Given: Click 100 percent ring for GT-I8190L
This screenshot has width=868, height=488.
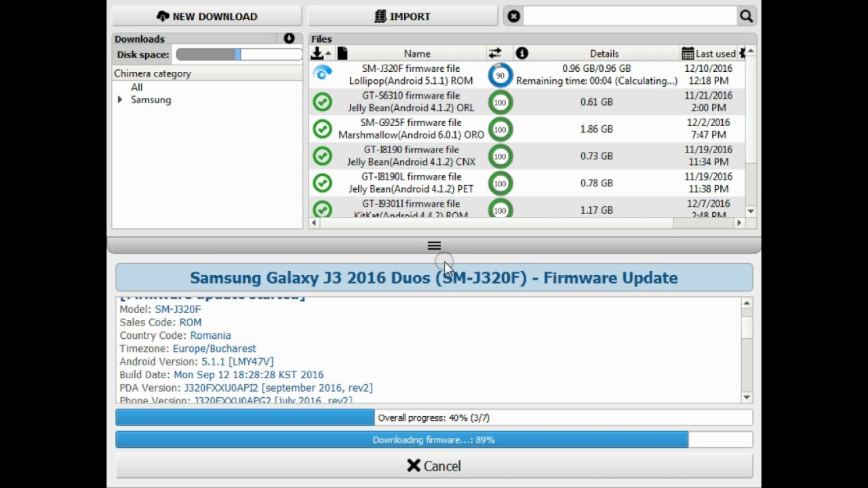Looking at the screenshot, I should [500, 184].
